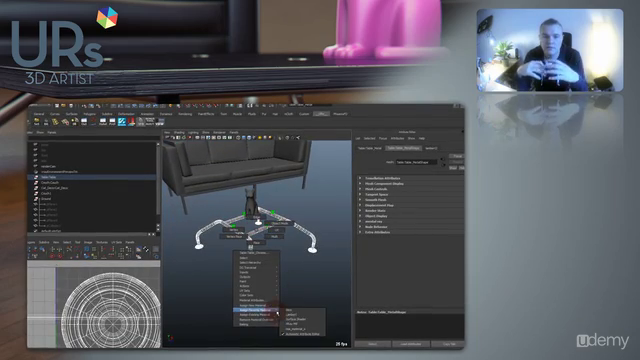Image resolution: width=640 pixels, height=360 pixels.
Task: Click the mesh name input field
Action: (x=416, y=162)
